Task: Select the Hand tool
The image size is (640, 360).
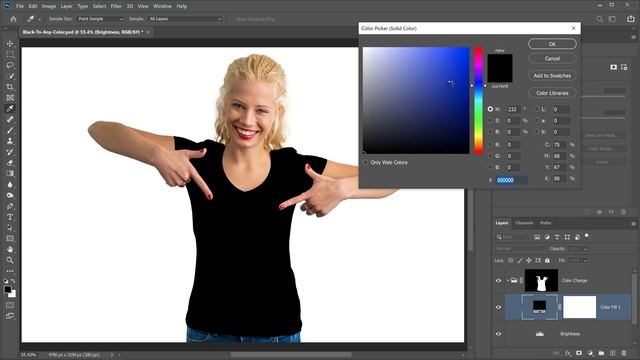Action: (x=10, y=249)
